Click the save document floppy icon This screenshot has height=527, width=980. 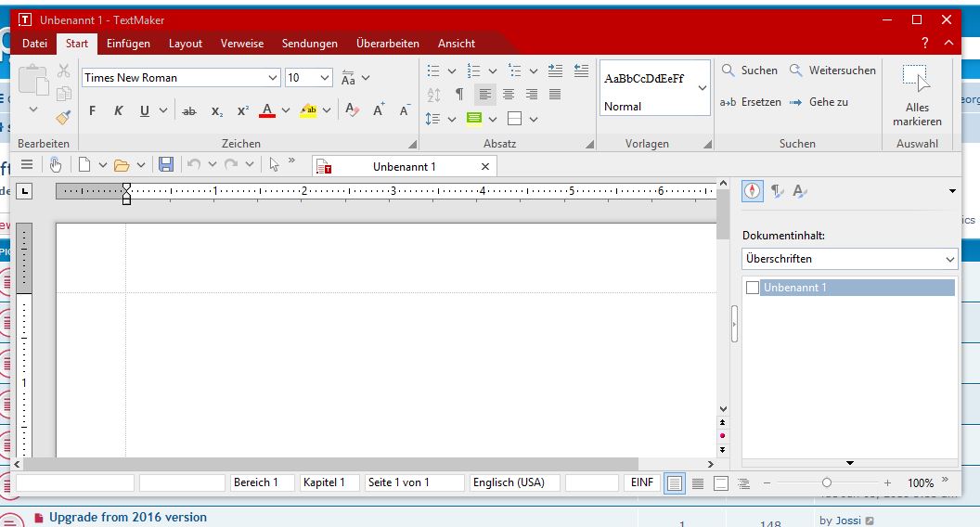[166, 165]
